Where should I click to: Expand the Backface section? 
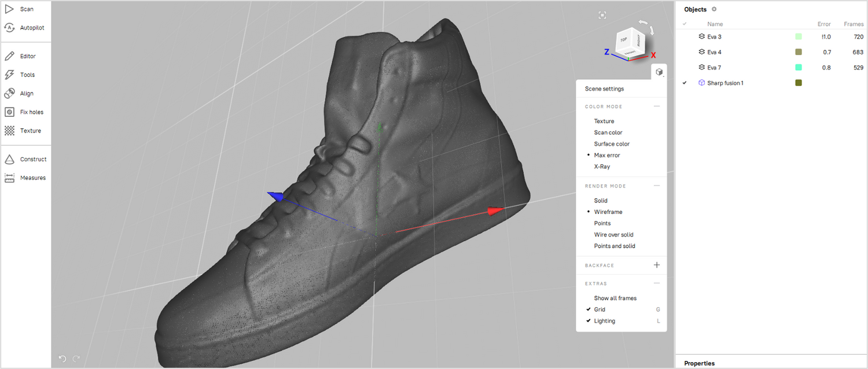point(657,265)
